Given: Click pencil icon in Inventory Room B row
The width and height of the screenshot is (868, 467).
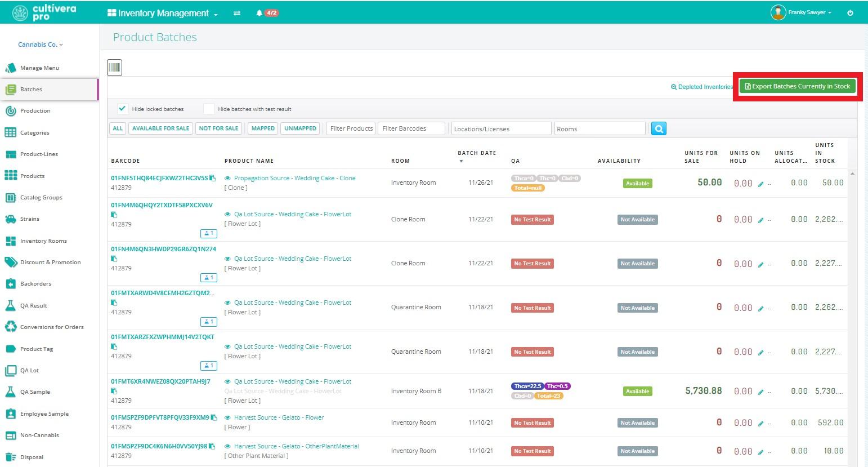Looking at the screenshot, I should (760, 392).
